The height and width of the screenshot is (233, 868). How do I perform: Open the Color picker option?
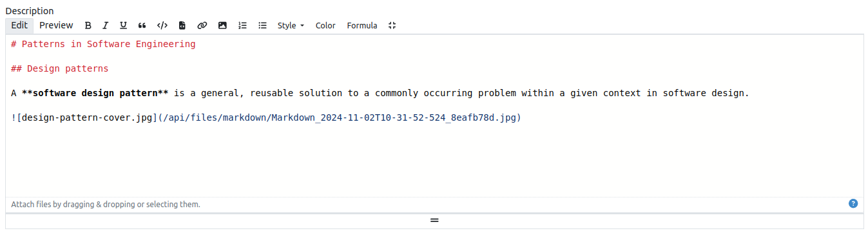click(x=325, y=26)
